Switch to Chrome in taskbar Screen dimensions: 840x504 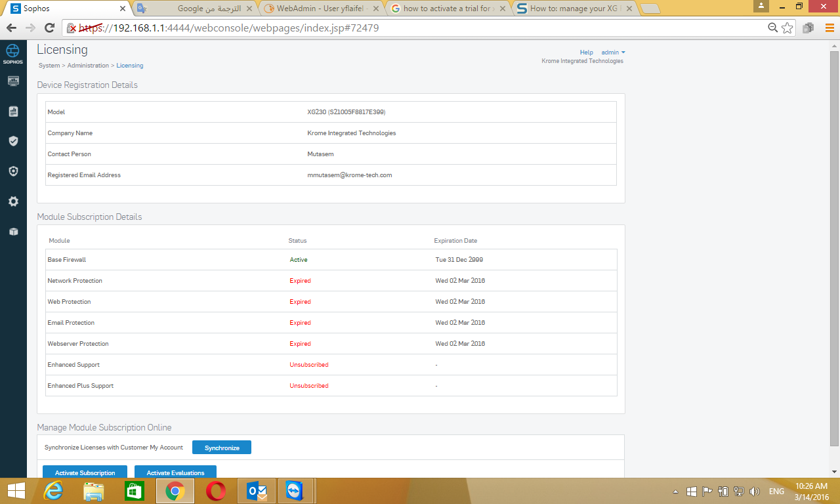tap(175, 491)
